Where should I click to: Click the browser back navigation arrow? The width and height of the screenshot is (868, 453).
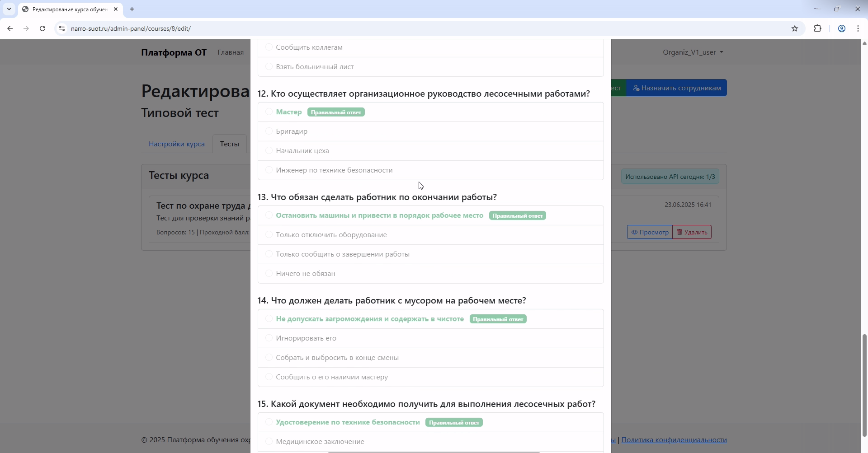click(x=10, y=28)
